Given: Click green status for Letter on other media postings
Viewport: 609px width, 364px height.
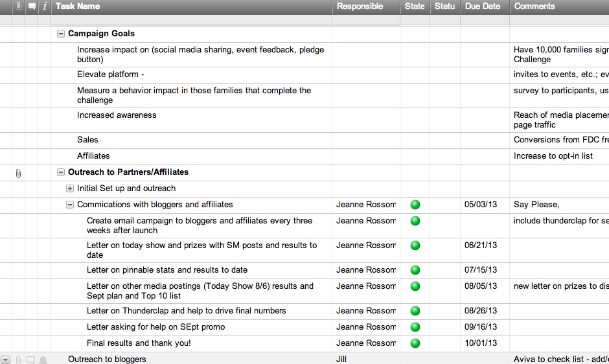Looking at the screenshot, I should [x=415, y=286].
